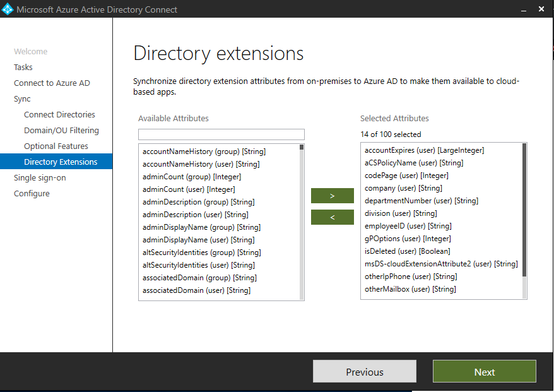Screen dimensions: 554x392
Task: Click the Available Attributes search box
Action: pos(221,134)
